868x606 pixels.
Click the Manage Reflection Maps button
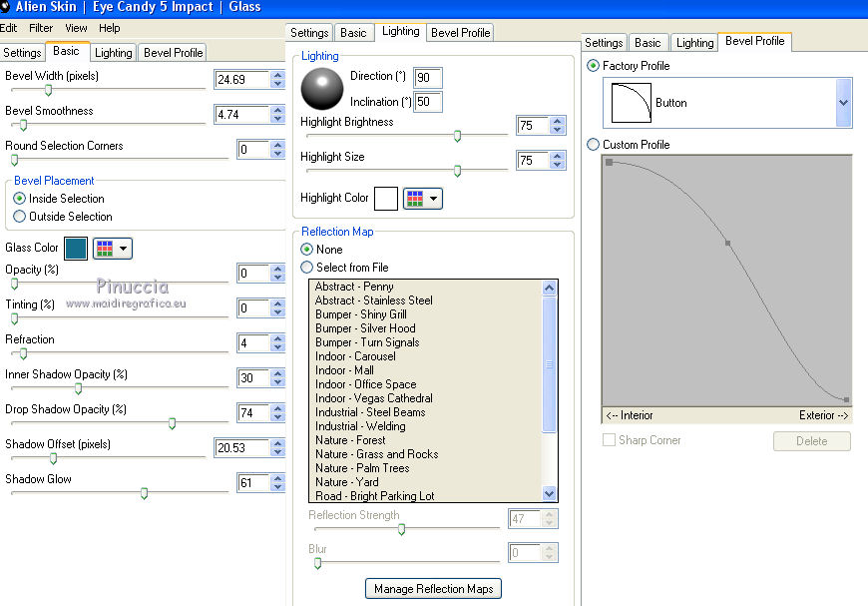point(433,589)
